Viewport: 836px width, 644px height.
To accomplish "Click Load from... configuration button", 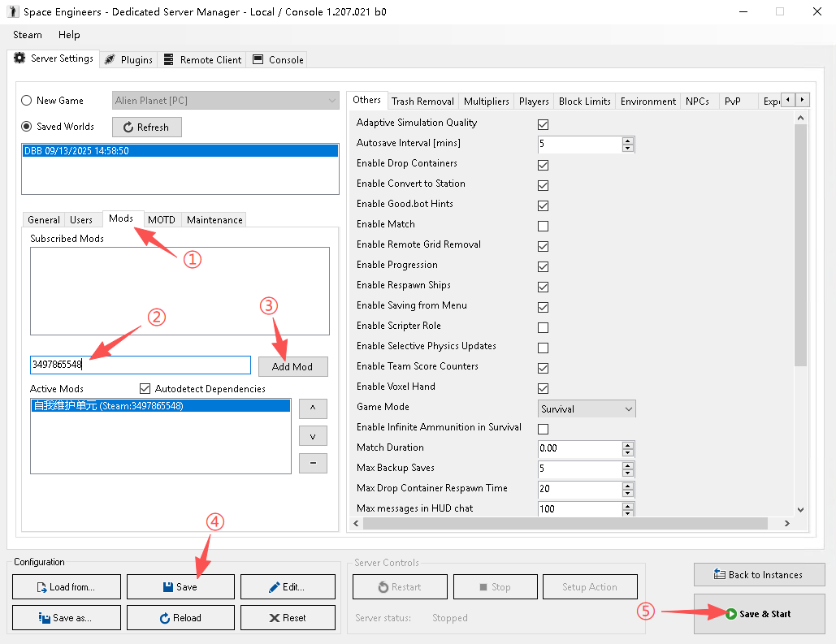I will [67, 587].
